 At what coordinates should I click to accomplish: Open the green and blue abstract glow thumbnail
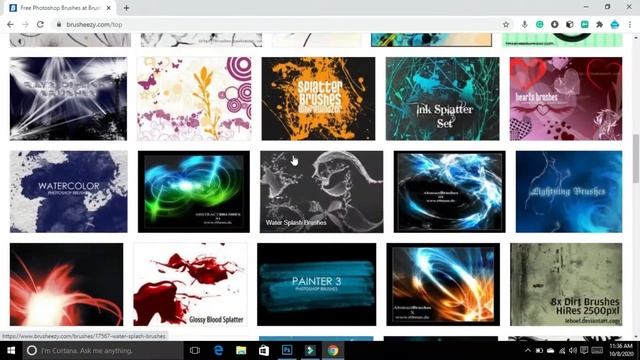point(194,192)
